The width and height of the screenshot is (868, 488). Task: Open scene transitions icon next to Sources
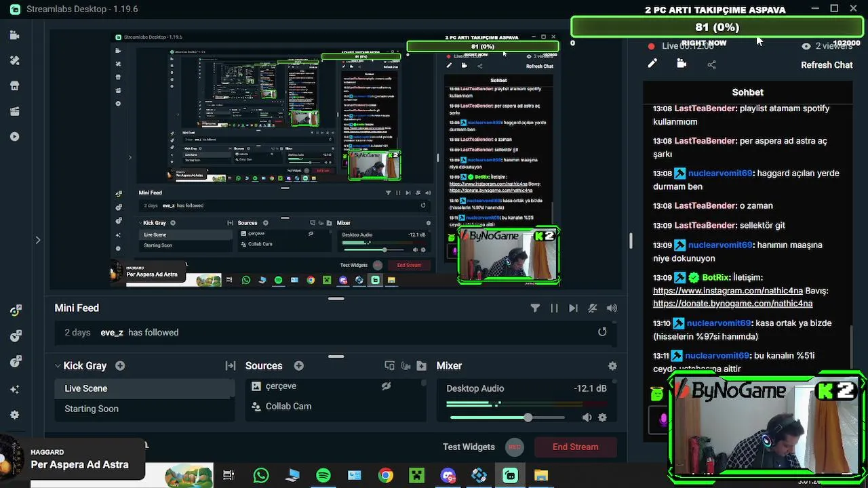coord(231,365)
